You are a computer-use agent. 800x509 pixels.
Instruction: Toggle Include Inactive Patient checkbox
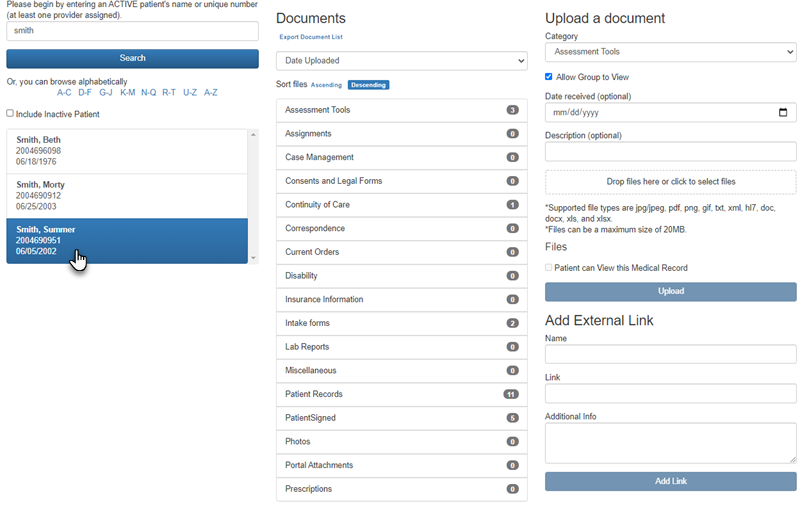(x=10, y=114)
